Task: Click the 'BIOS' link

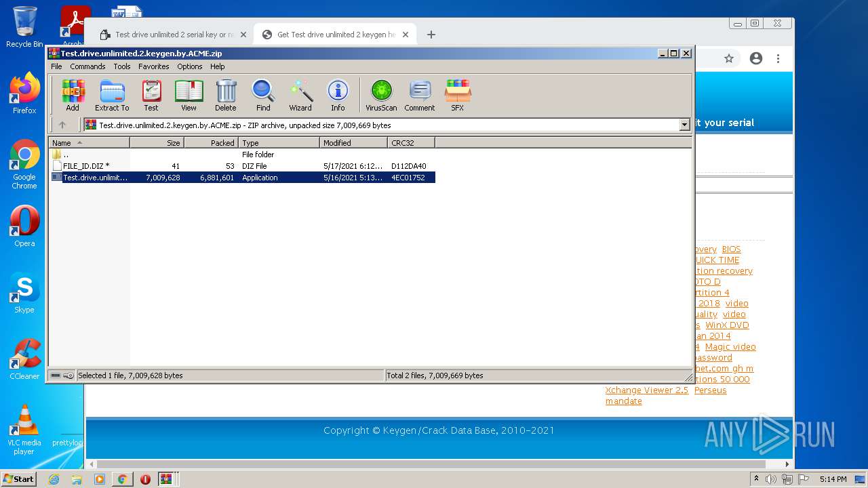Action: [x=731, y=249]
